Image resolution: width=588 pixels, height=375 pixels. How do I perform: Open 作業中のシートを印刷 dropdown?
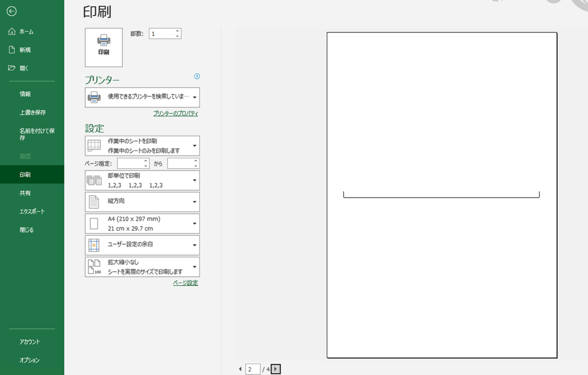click(x=142, y=146)
